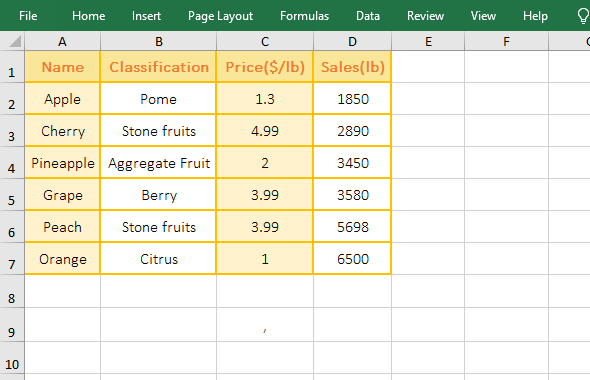
Task: Select the price cell 4.99
Action: (265, 131)
